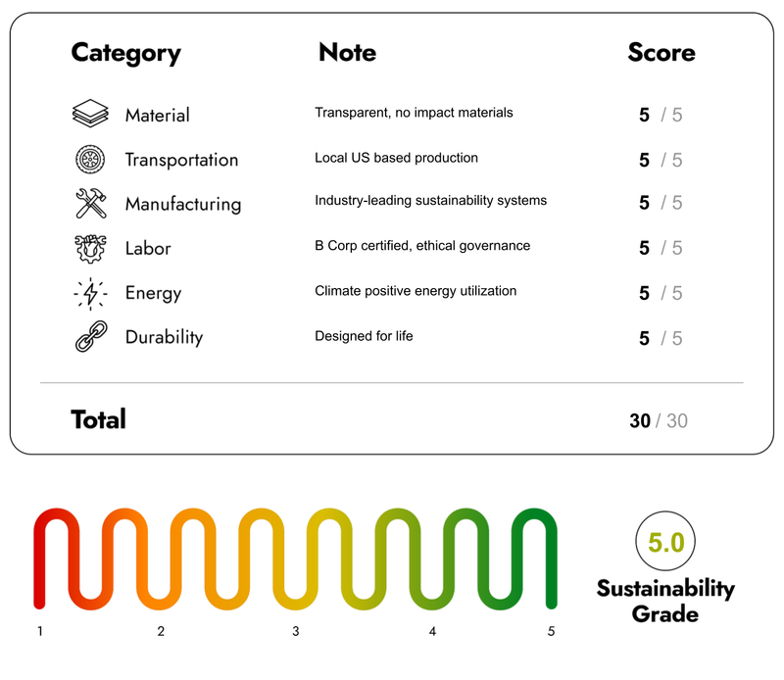The width and height of the screenshot is (784, 680).
Task: Click the Labor fist gear icon
Action: (90, 249)
